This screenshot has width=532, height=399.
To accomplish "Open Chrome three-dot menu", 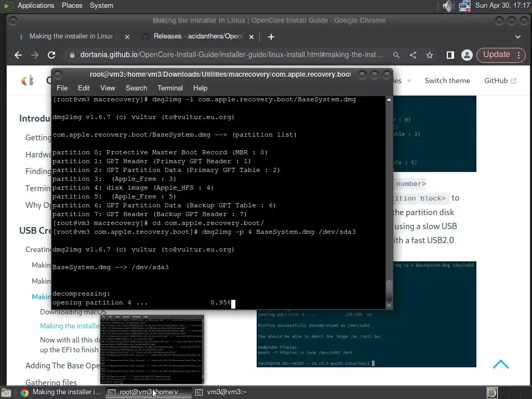I will 519,55.
